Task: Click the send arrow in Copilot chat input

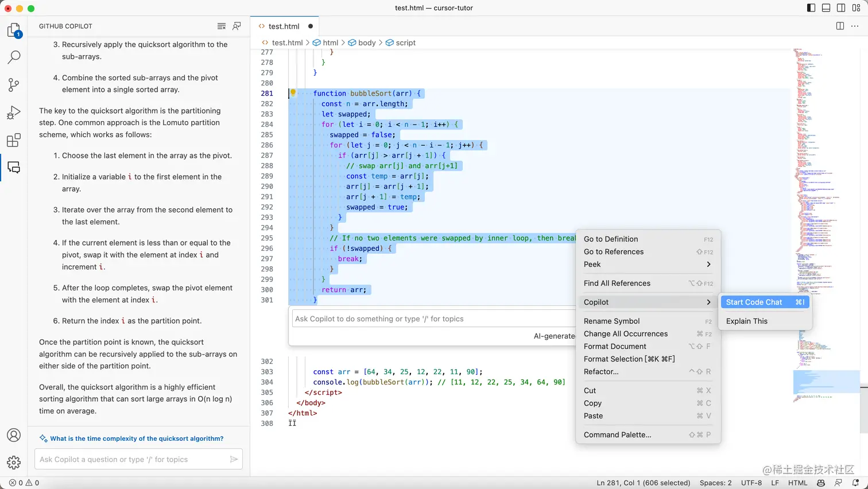Action: 234,459
